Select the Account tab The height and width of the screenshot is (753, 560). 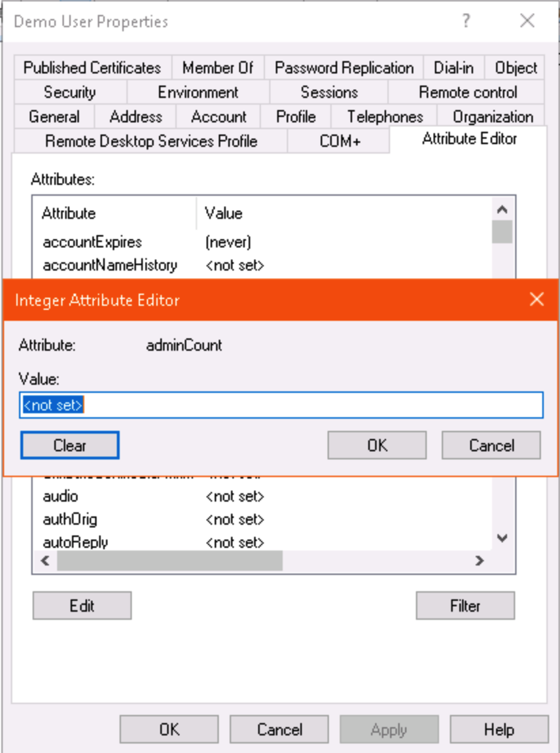coord(218,117)
